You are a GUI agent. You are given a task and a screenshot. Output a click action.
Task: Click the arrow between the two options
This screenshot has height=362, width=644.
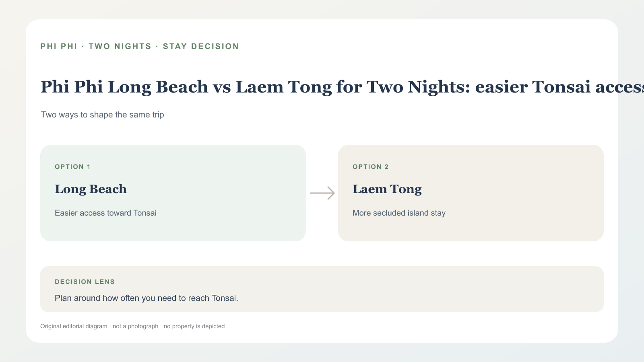coord(322,193)
